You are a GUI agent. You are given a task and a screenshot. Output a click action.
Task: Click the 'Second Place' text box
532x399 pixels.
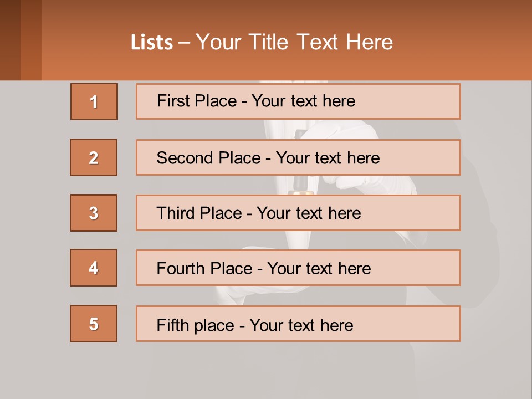(298, 157)
